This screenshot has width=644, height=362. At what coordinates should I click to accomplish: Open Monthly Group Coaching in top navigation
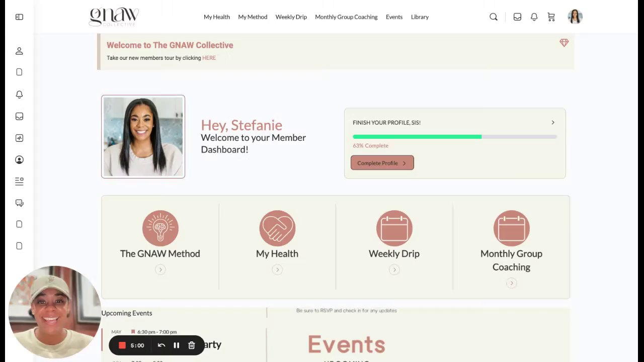click(346, 17)
